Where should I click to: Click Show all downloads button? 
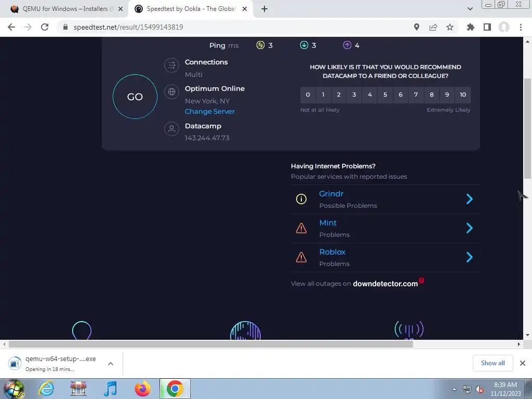[493, 363]
